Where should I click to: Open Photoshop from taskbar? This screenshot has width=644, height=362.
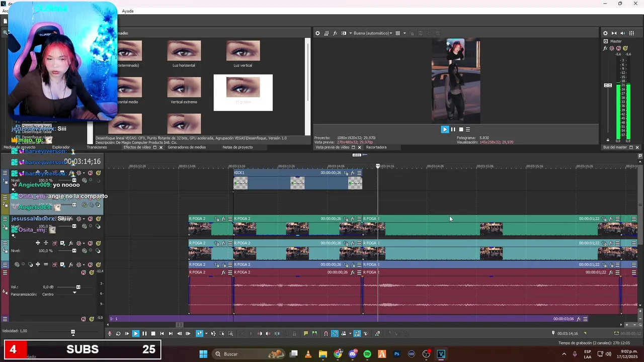[x=397, y=354]
